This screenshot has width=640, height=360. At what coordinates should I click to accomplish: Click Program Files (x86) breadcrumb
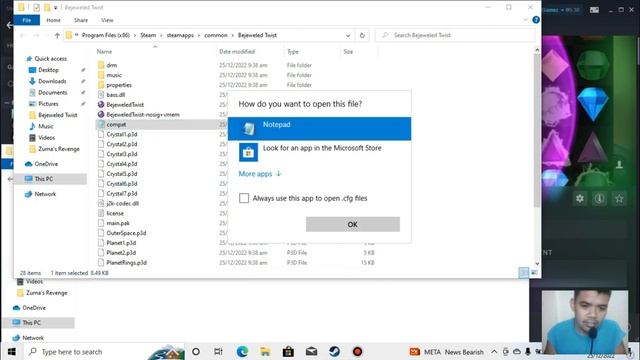coord(106,36)
